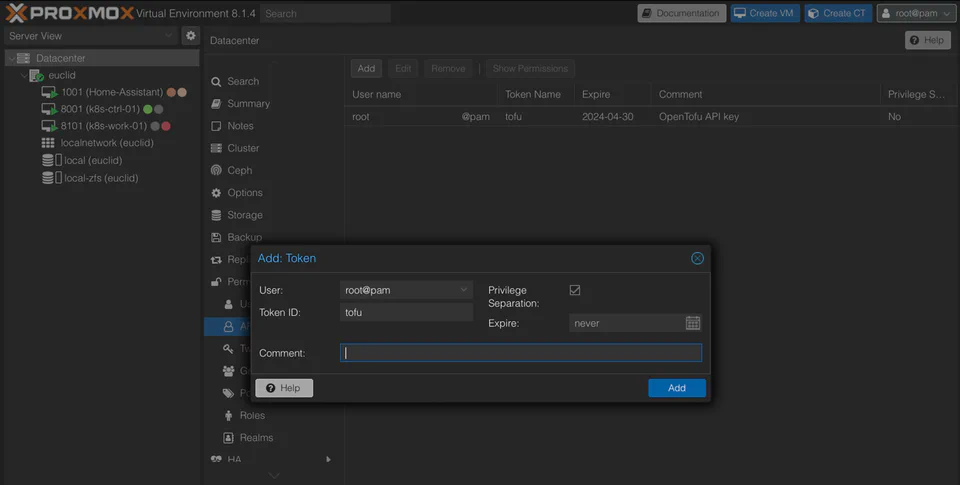This screenshot has height=485, width=960.
Task: Click the Options gear icon
Action: [216, 192]
